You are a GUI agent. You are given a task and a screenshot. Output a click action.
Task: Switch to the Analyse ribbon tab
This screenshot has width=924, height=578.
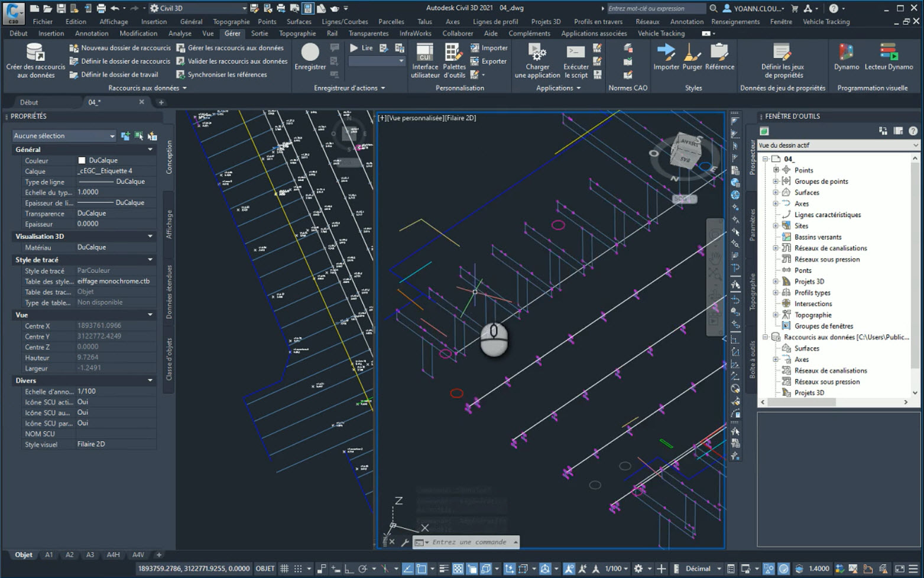(180, 34)
